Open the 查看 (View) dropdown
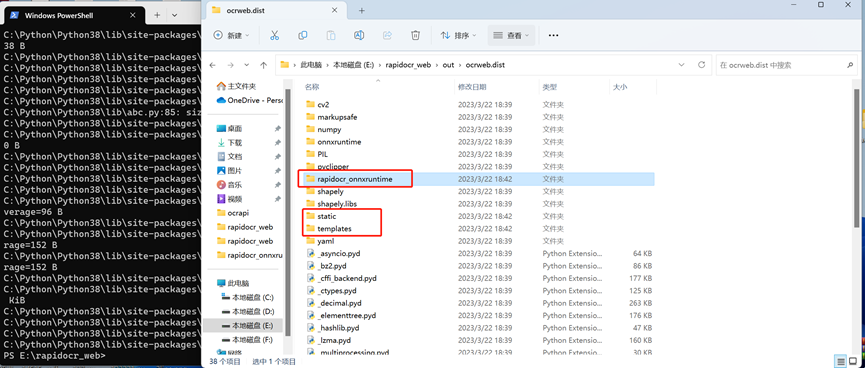 (x=511, y=35)
